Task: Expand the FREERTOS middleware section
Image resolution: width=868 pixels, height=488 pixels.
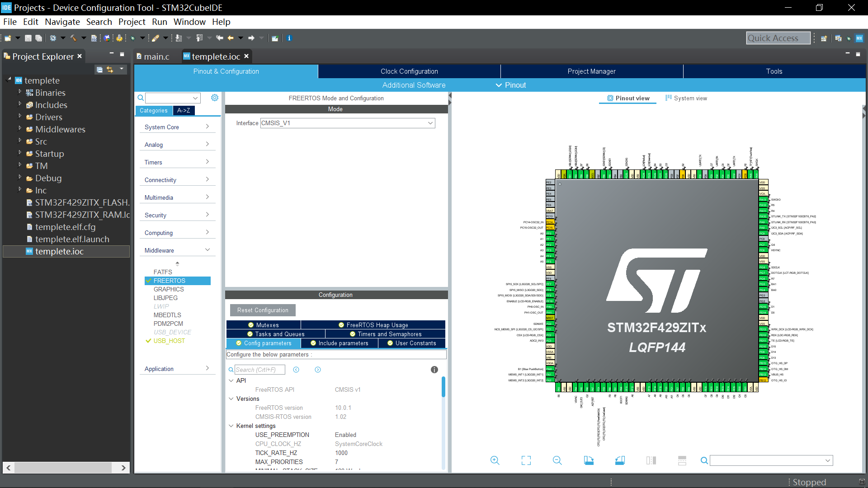Action: [170, 281]
